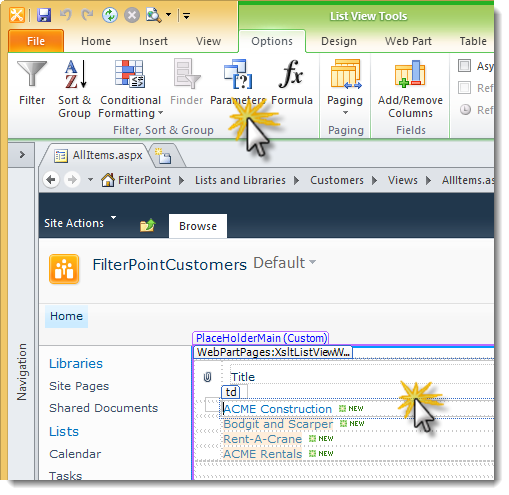Image resolution: width=509 pixels, height=495 pixels.
Task: Tick the ACME Construction row checkbox
Action: (212, 405)
